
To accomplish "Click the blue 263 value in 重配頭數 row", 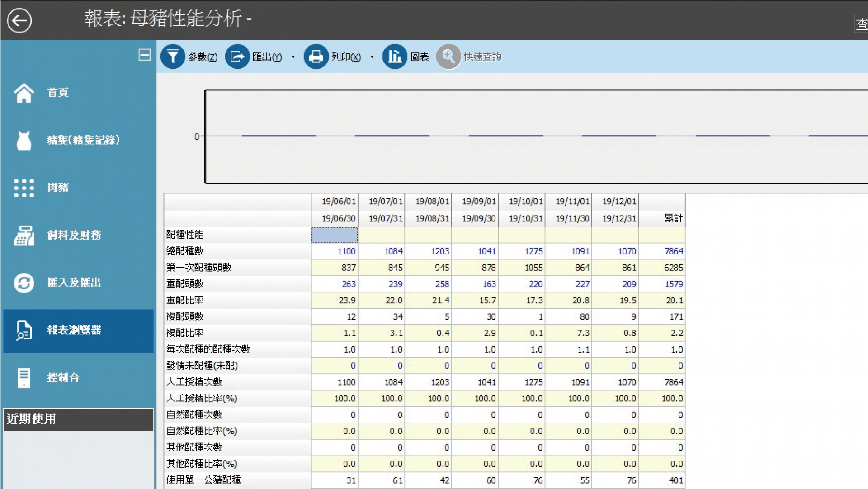I will [x=349, y=284].
